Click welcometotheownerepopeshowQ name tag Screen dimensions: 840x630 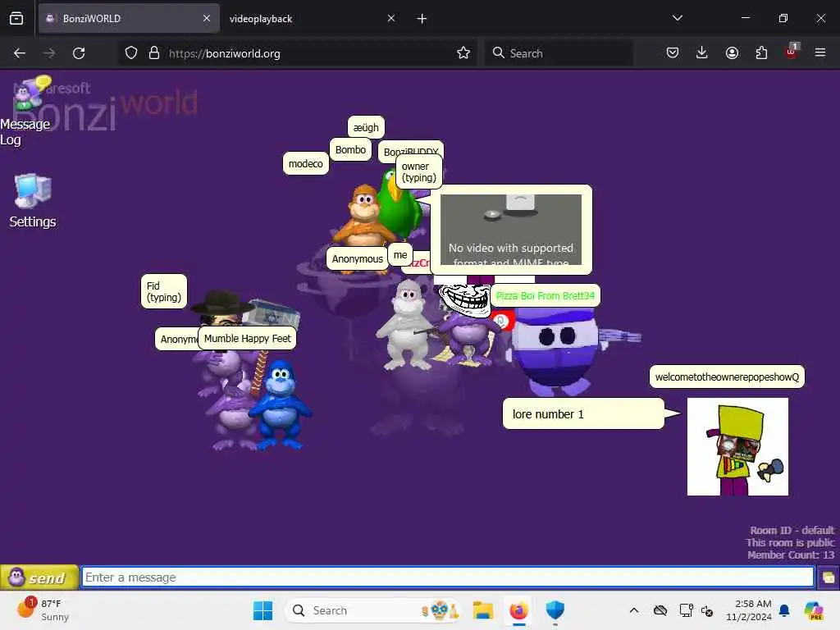[x=727, y=377]
